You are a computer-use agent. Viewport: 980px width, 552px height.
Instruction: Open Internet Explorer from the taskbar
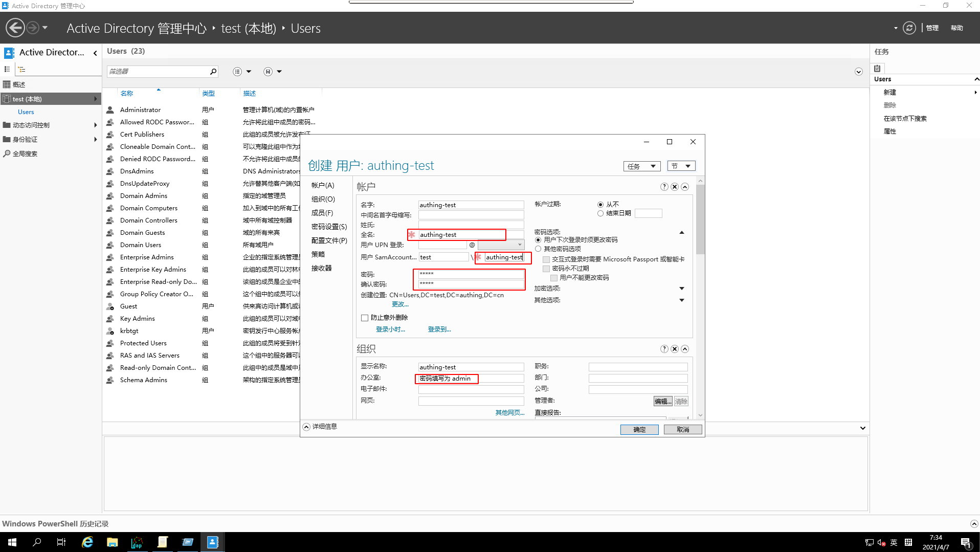point(87,542)
